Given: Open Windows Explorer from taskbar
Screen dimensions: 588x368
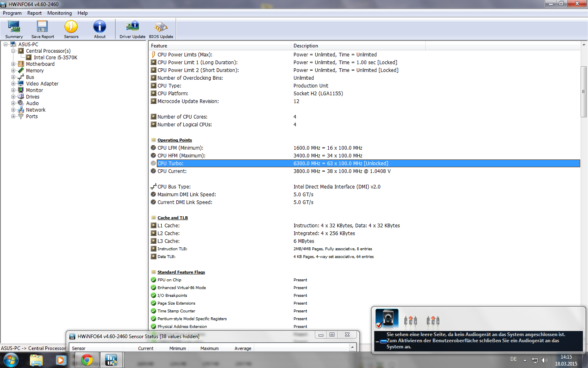Looking at the screenshot, I should coord(36,360).
